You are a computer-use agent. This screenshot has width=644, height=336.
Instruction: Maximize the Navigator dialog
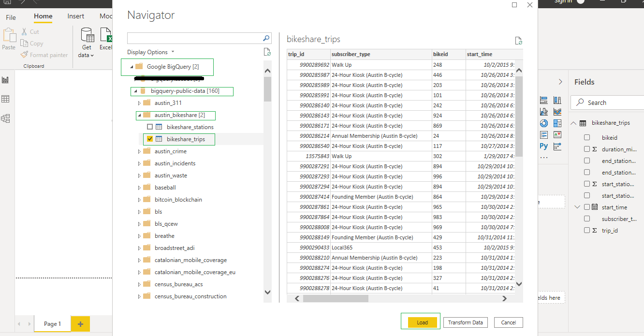514,4
